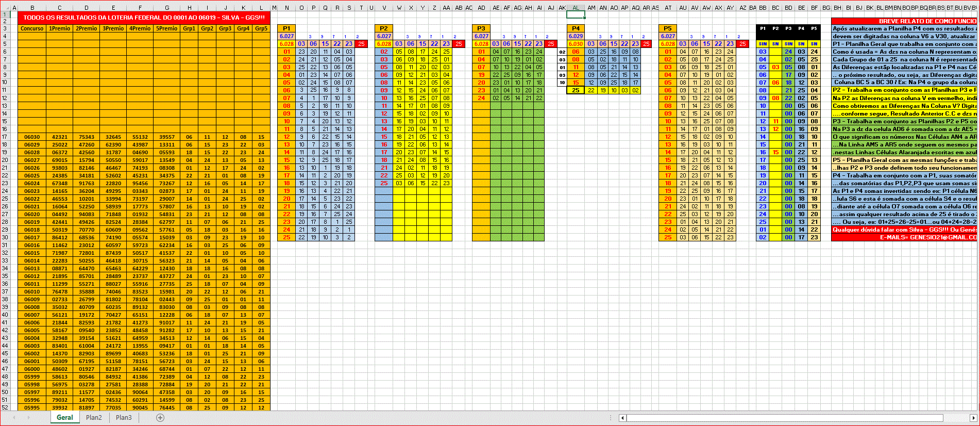Screen dimensions: 980x426
Task: Click the Concurso column heading cell
Action: pos(32,28)
